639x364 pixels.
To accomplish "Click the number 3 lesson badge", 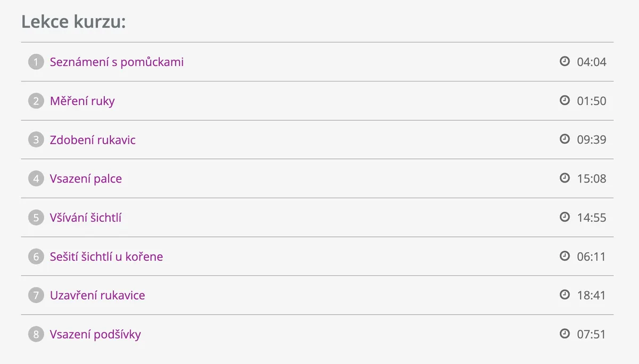I will tap(36, 139).
